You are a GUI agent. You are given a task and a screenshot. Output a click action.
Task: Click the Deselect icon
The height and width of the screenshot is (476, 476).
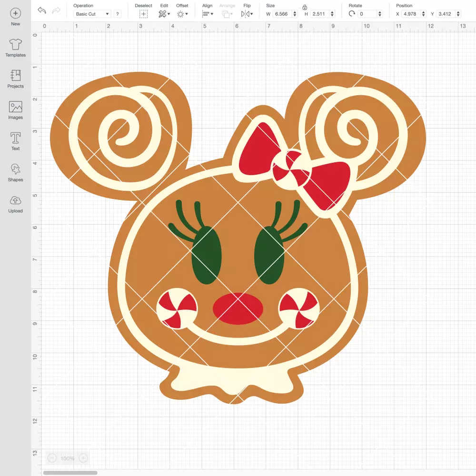144,14
